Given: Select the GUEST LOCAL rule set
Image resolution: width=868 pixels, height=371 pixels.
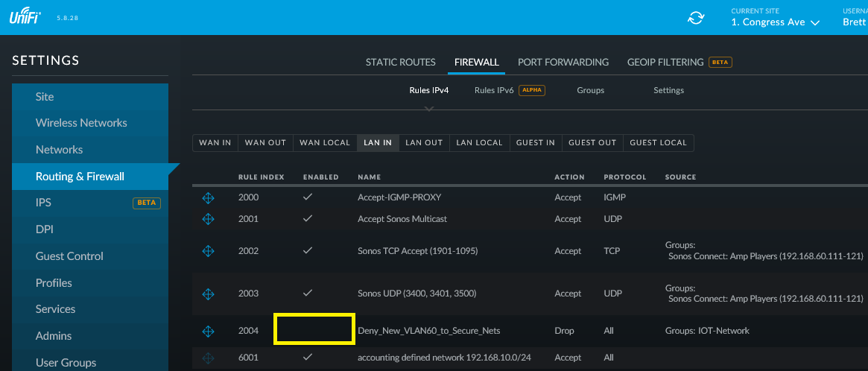Looking at the screenshot, I should pos(658,143).
